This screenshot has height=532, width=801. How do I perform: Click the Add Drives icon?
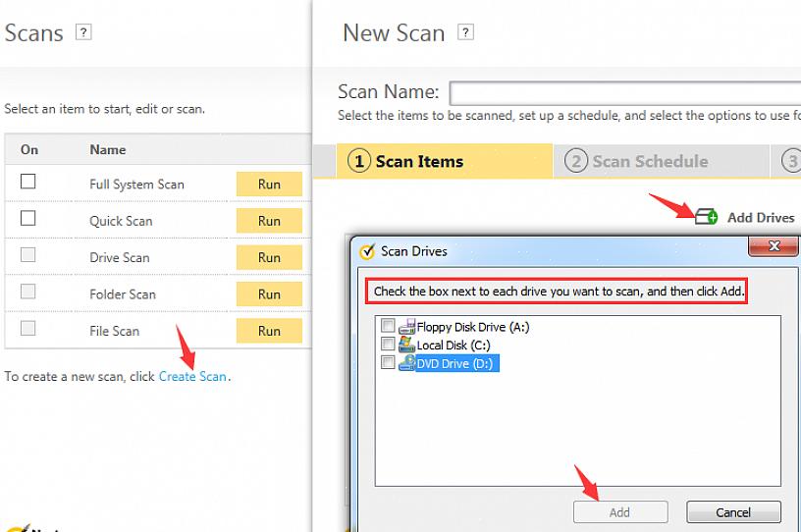click(706, 217)
